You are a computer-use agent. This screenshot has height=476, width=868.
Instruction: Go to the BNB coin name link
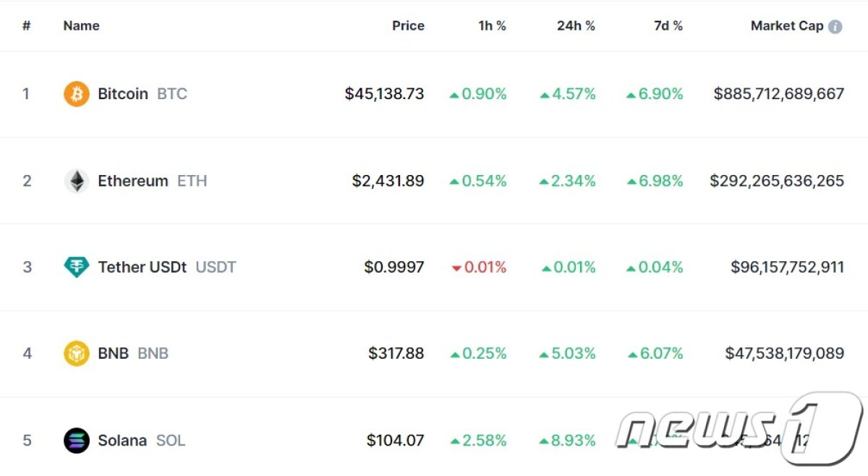tap(114, 354)
